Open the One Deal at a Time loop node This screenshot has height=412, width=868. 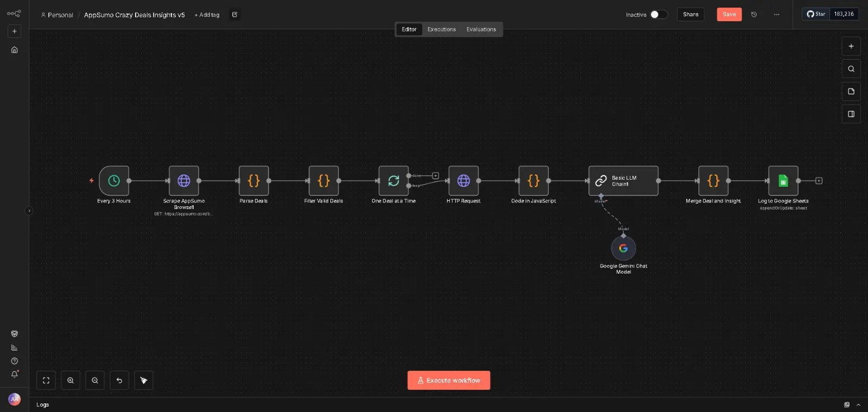pyautogui.click(x=394, y=181)
